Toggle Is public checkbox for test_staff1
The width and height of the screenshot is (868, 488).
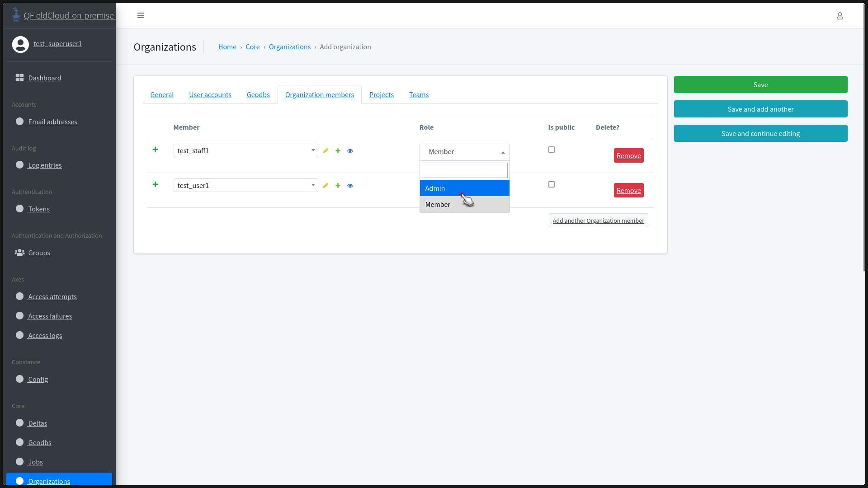pos(551,150)
